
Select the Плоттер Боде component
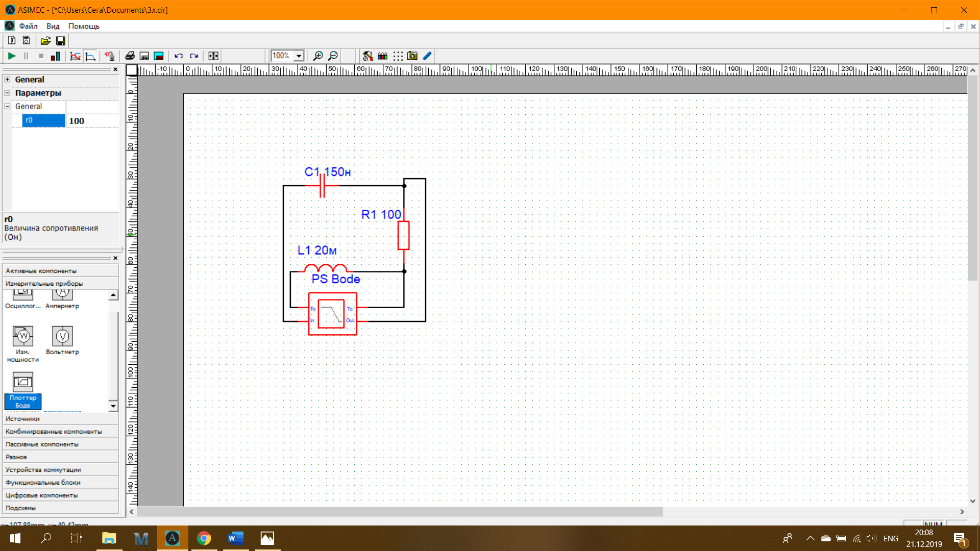23,390
